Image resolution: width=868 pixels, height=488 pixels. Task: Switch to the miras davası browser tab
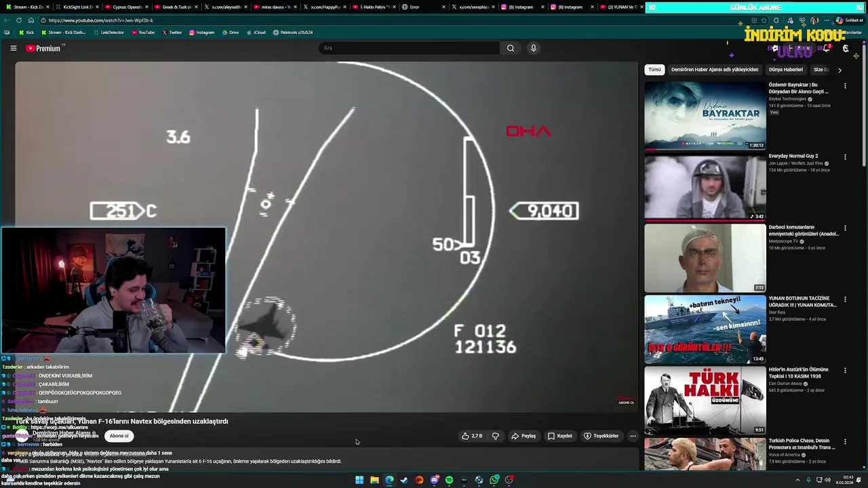(275, 7)
